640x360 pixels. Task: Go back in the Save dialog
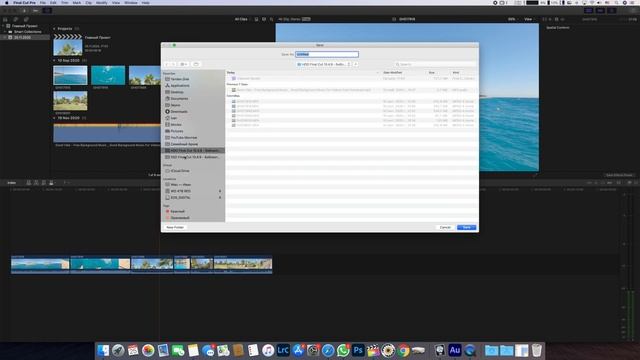167,64
